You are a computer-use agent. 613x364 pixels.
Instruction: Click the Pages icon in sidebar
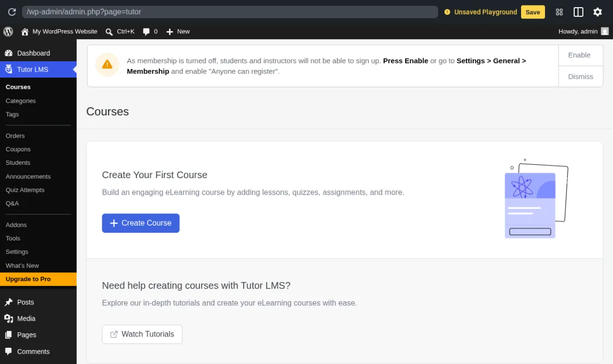(9, 335)
